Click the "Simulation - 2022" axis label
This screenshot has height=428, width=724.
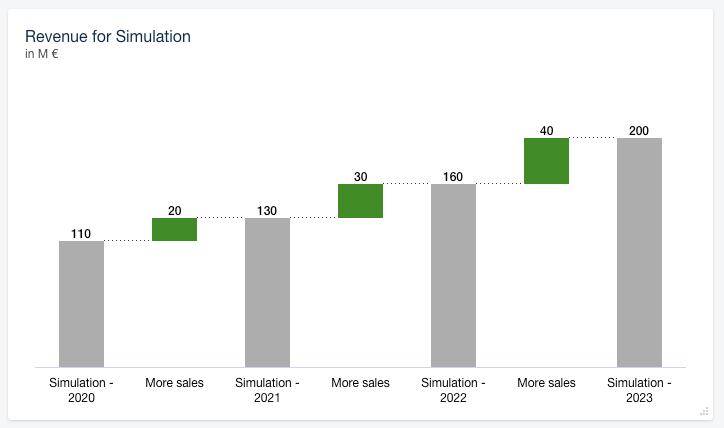pyautogui.click(x=453, y=390)
